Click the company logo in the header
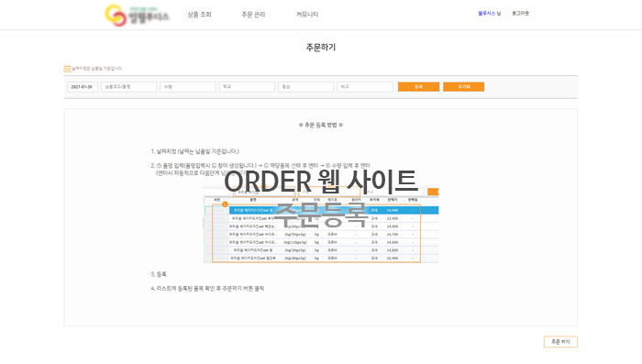The height and width of the screenshot is (364, 642). 137,16
